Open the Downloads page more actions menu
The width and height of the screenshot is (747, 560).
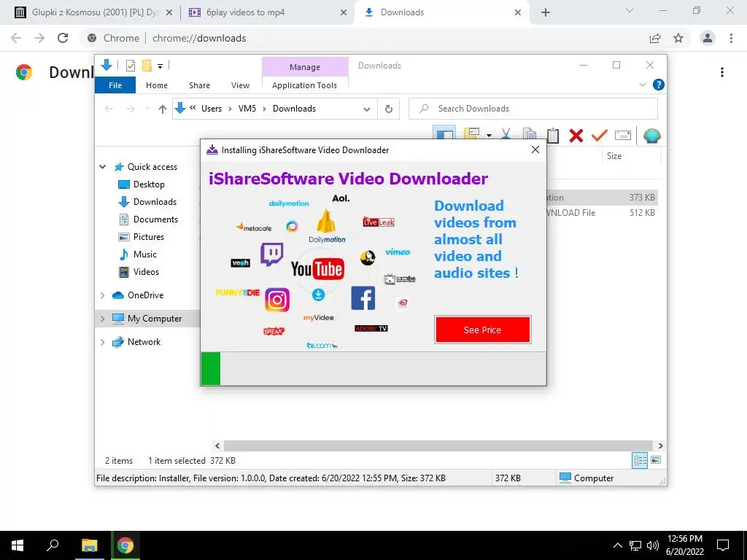[722, 72]
